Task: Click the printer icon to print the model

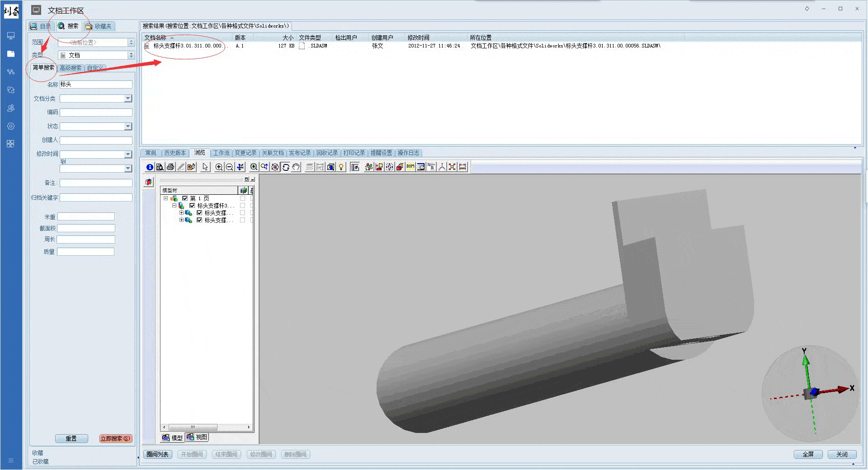Action: point(170,167)
